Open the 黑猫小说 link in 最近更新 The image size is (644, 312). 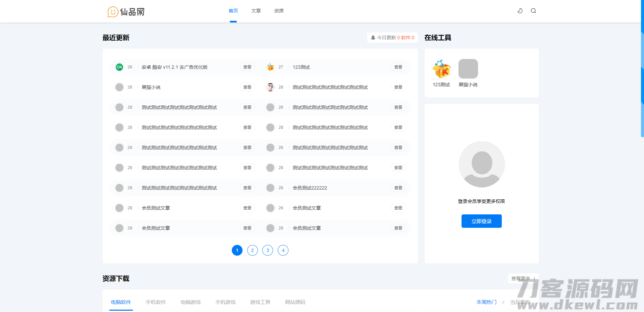[151, 87]
